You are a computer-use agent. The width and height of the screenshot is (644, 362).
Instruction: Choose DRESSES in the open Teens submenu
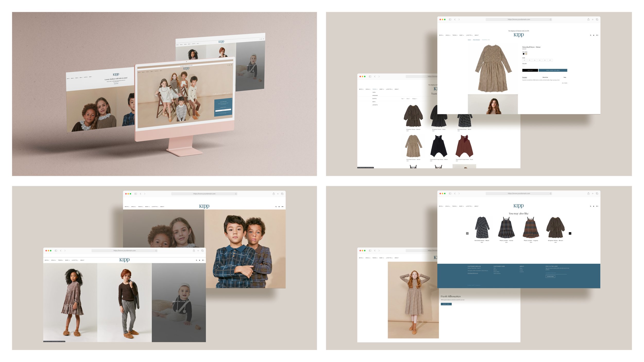pos(375,96)
